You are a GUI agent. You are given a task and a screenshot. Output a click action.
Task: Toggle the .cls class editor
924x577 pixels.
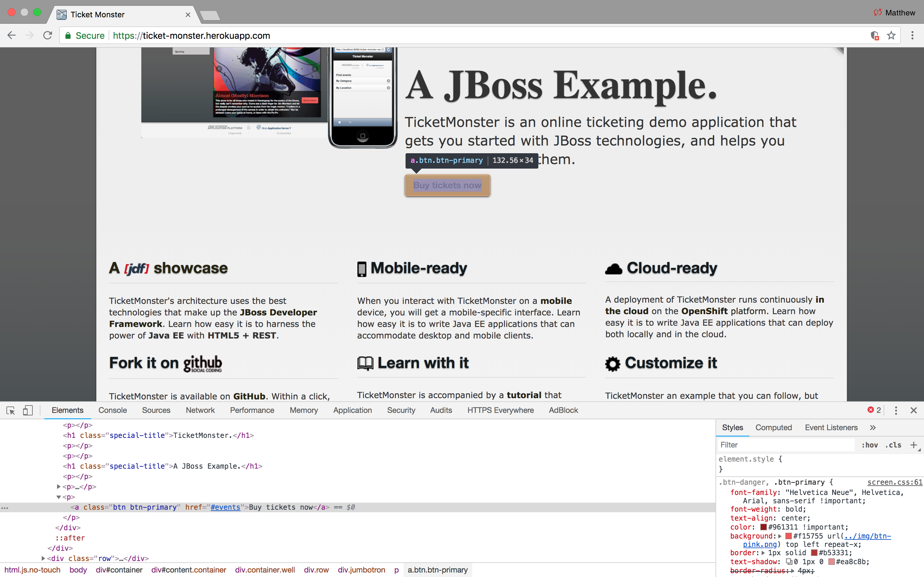tap(893, 445)
